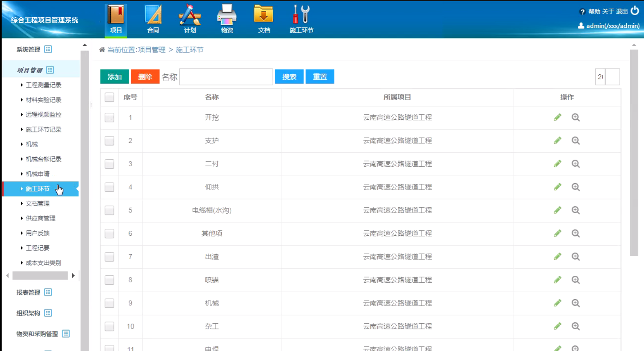This screenshot has width=644, height=351.
Task: Open the 合同 contract module icon
Action: coord(153,19)
